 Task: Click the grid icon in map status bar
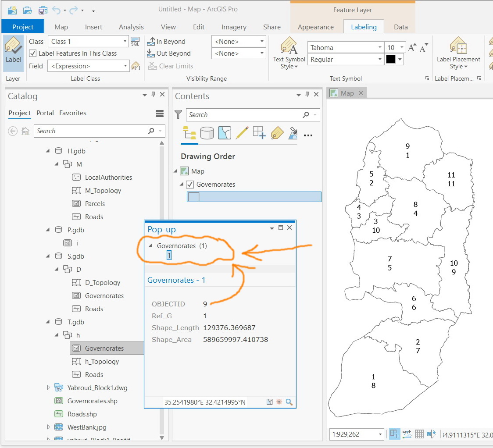(x=419, y=434)
